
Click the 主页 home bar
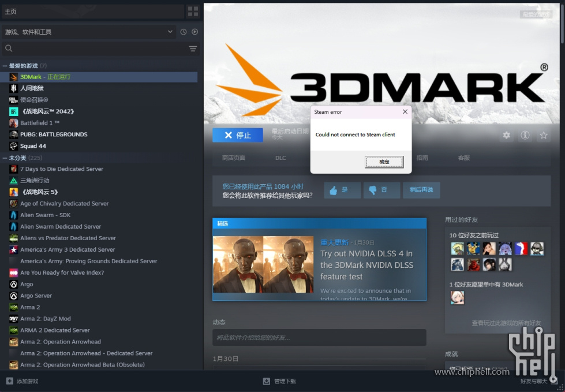[93, 12]
